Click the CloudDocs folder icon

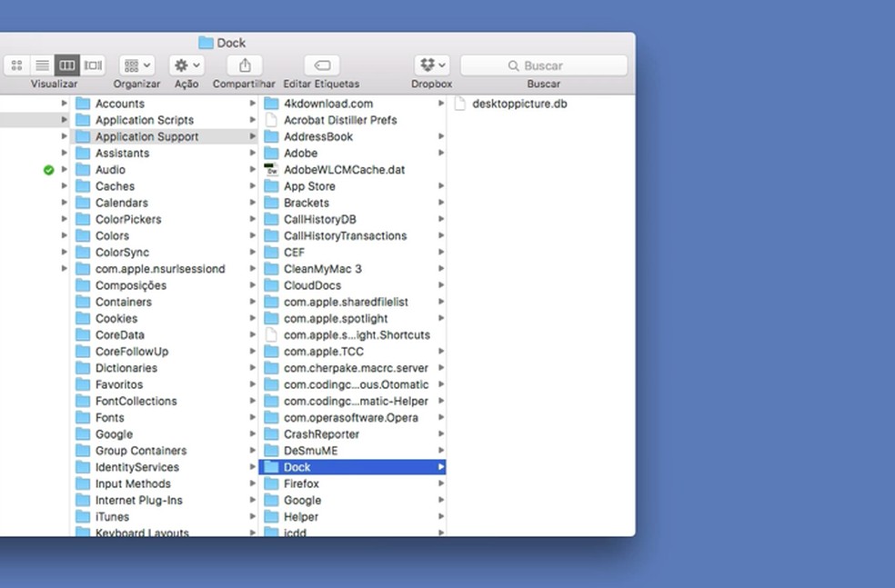[271, 285]
